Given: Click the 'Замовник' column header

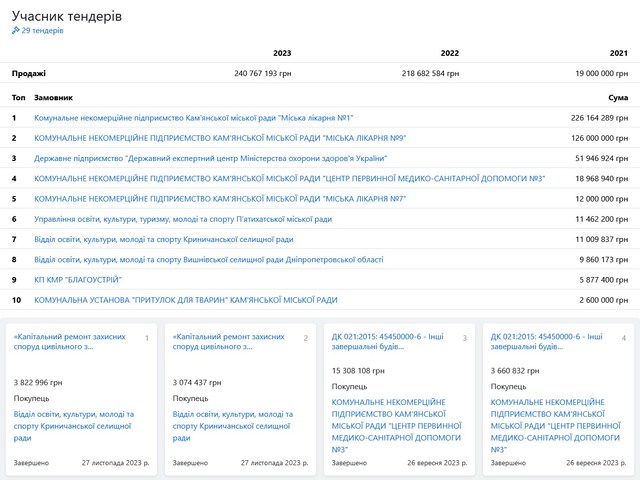Looking at the screenshot, I should coord(53,98).
